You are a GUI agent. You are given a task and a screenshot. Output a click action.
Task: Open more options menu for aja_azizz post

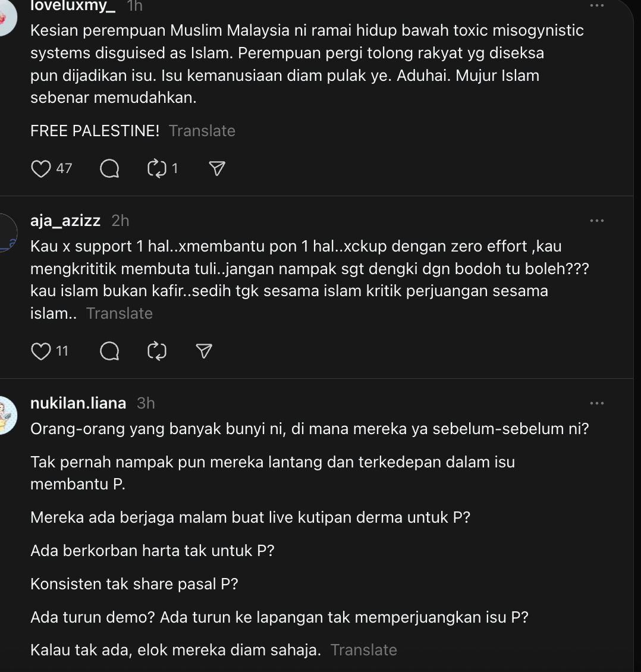click(597, 221)
